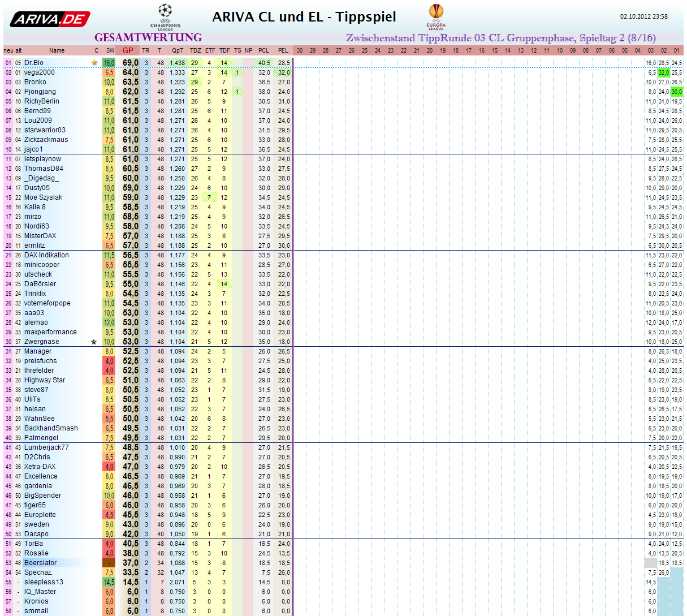Select player name vega2000
Screen dimensions: 687x616
coord(40,72)
